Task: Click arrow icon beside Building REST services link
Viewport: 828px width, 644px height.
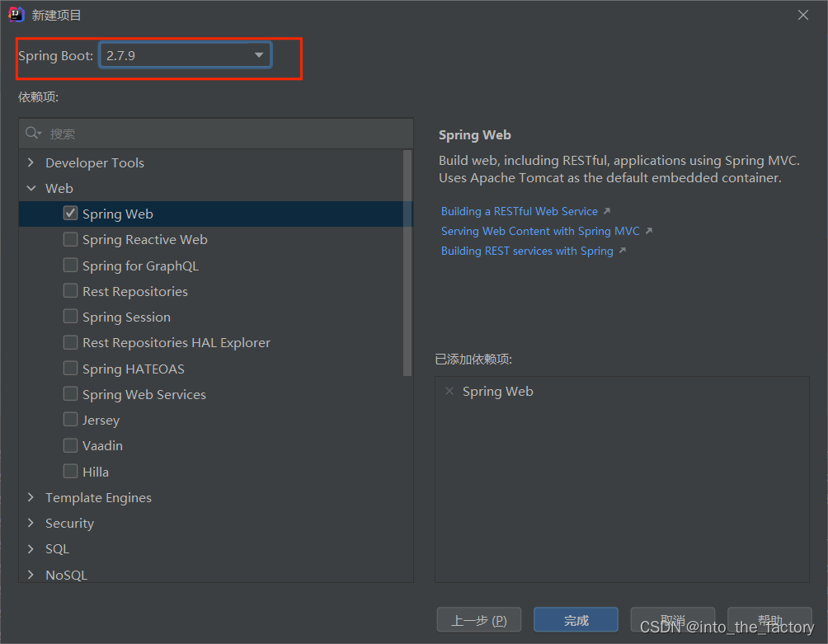Action: pyautogui.click(x=623, y=250)
